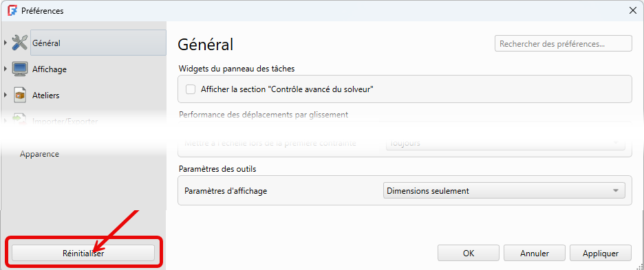Screen dimensions: 644x270
Task: Choose the Ateliers preferences label
Action: 46,95
